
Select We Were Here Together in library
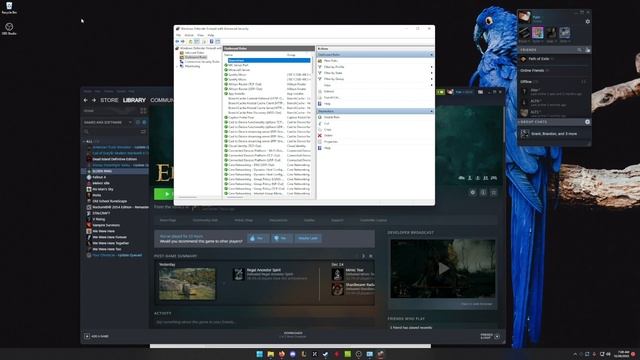(111, 243)
